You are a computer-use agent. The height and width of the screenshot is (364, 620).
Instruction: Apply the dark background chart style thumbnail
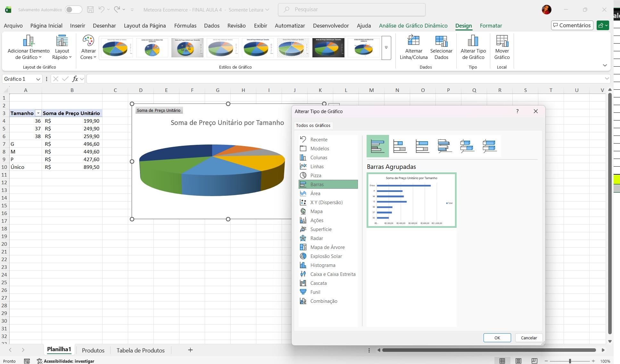(328, 48)
